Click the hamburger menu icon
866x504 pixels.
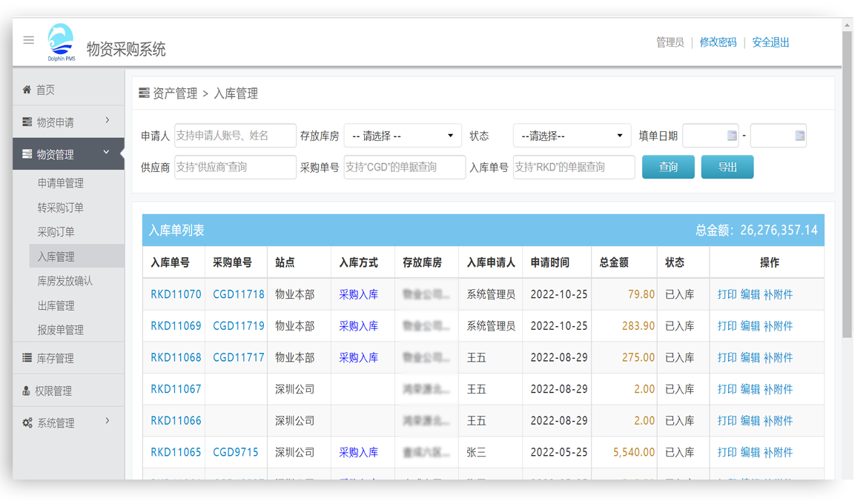pyautogui.click(x=29, y=40)
